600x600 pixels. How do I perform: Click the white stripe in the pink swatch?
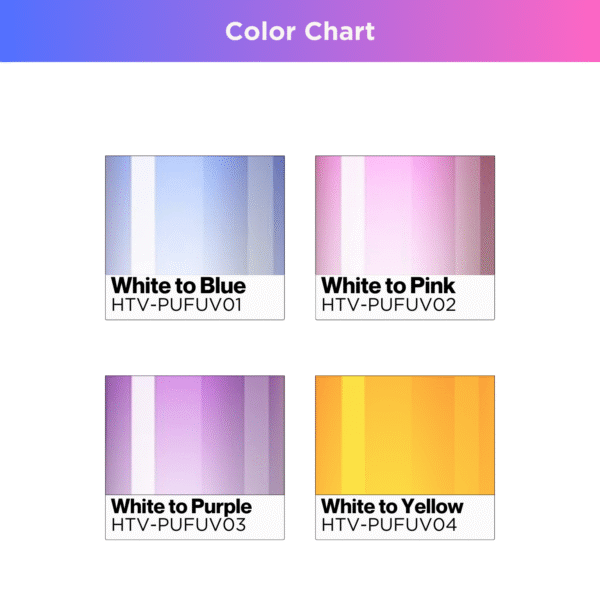tap(353, 214)
